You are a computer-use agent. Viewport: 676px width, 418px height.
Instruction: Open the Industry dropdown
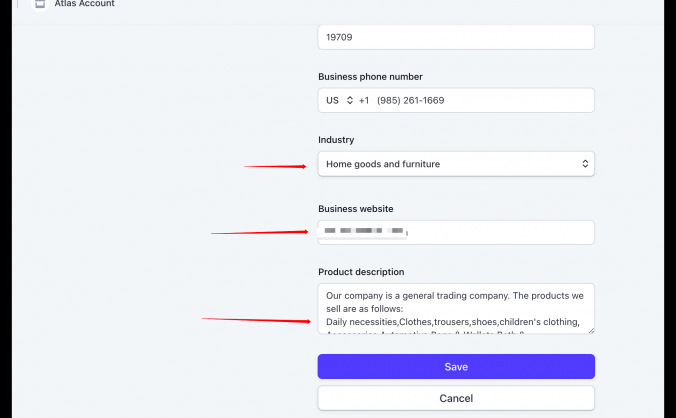point(456,163)
